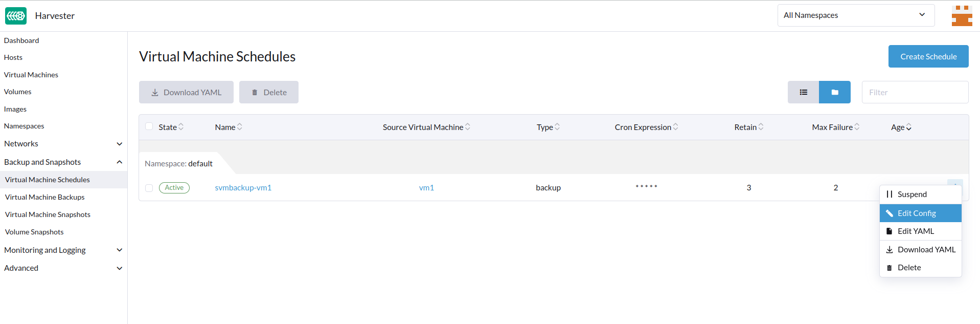This screenshot has height=324, width=980.
Task: Toggle the select-all rows checkbox
Action: [x=149, y=126]
